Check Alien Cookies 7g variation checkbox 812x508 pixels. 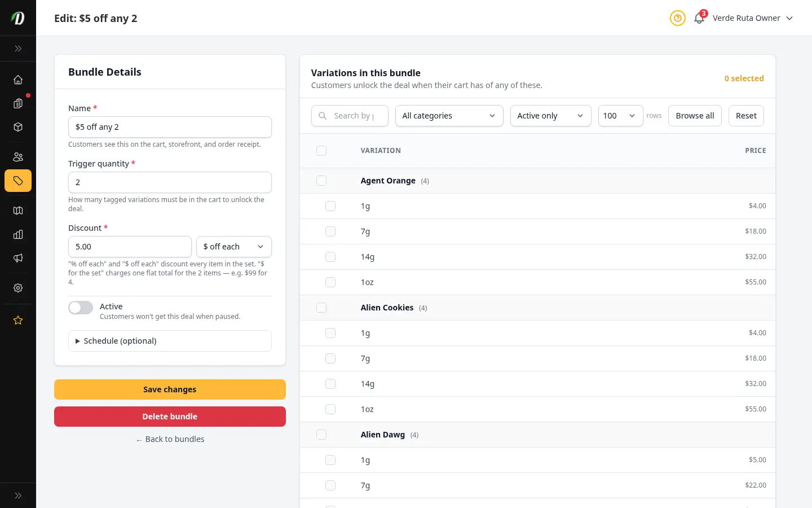click(330, 358)
